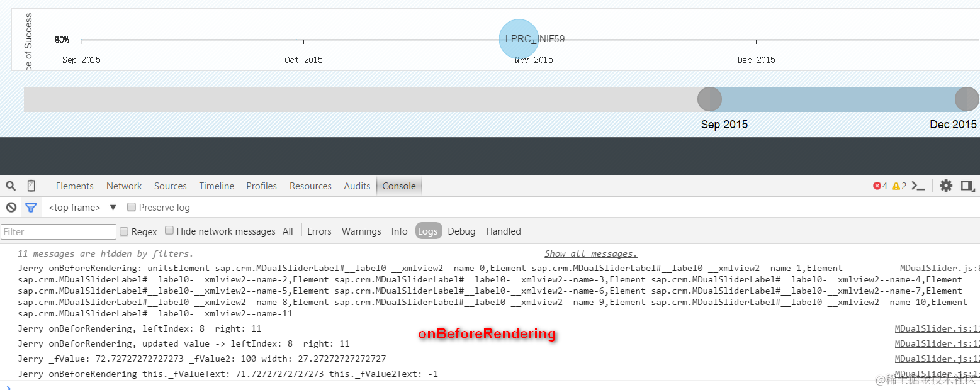Open the top frame context dropdown

(x=82, y=207)
